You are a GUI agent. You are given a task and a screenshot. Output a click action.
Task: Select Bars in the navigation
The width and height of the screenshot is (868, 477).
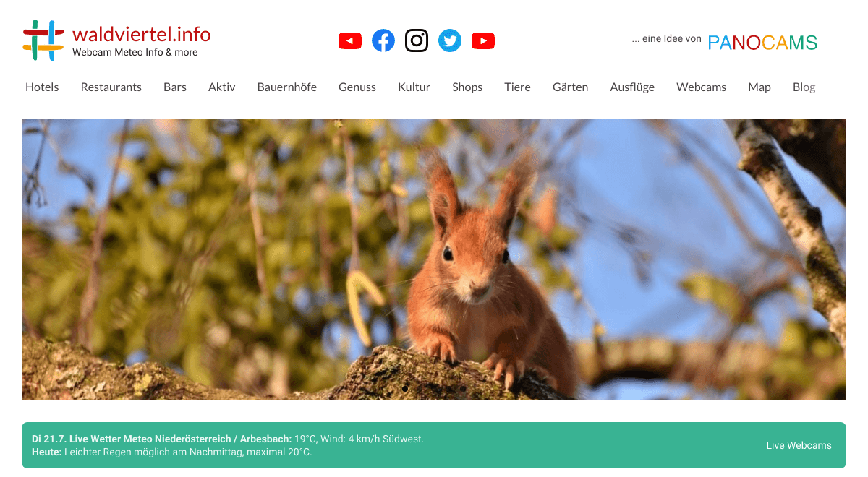[175, 87]
